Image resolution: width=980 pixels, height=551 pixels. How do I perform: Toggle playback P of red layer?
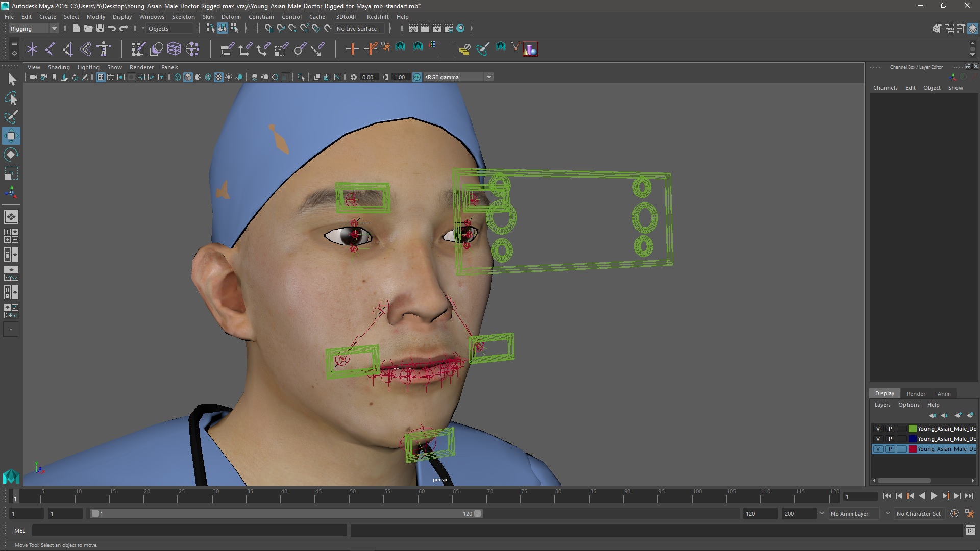890,449
